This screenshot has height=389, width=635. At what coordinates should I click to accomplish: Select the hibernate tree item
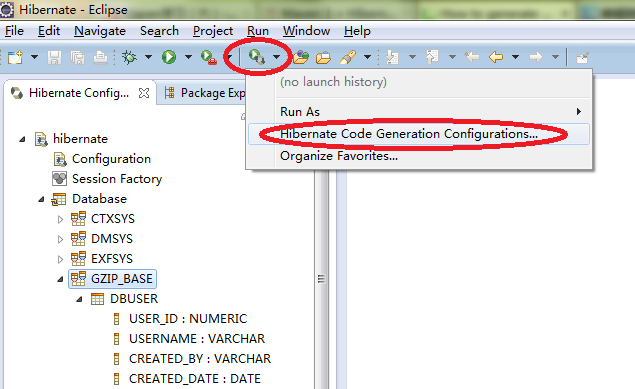80,139
